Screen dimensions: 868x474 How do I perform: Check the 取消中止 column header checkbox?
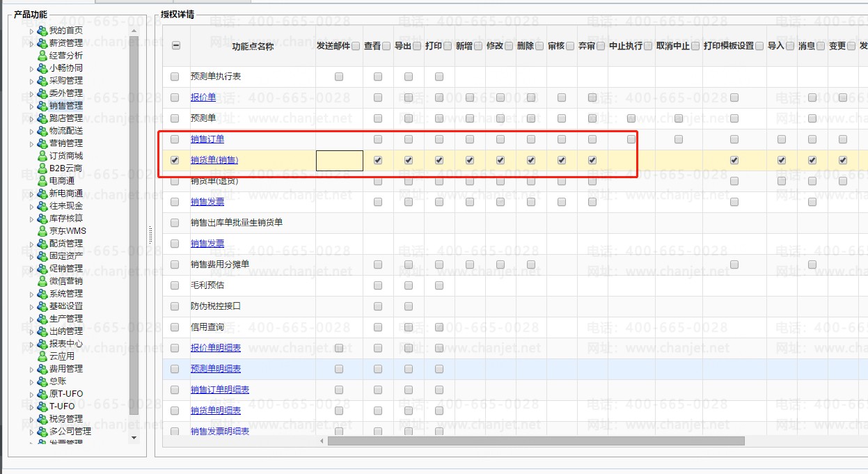click(695, 46)
